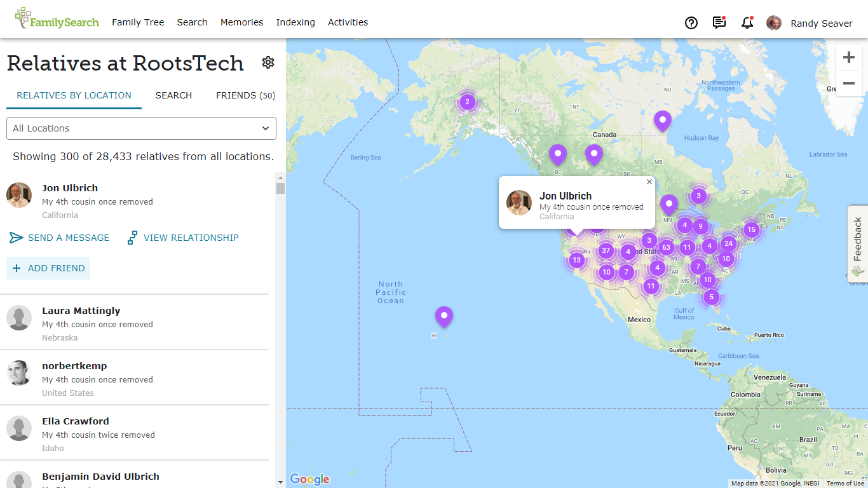The width and height of the screenshot is (868, 488).
Task: Click the relatives list scrollbar
Action: 280,186
